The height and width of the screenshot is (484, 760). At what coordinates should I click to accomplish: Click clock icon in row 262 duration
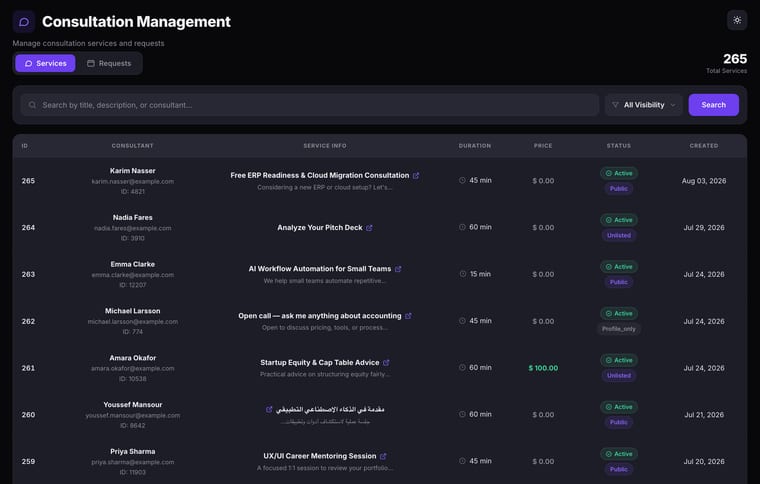(462, 321)
